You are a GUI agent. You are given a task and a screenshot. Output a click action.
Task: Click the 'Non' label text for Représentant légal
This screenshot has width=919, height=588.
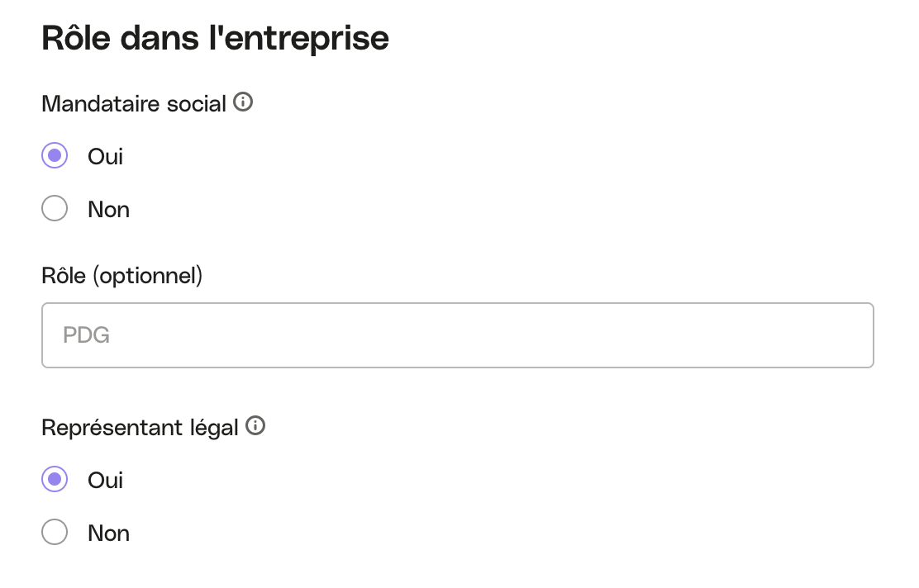(108, 533)
